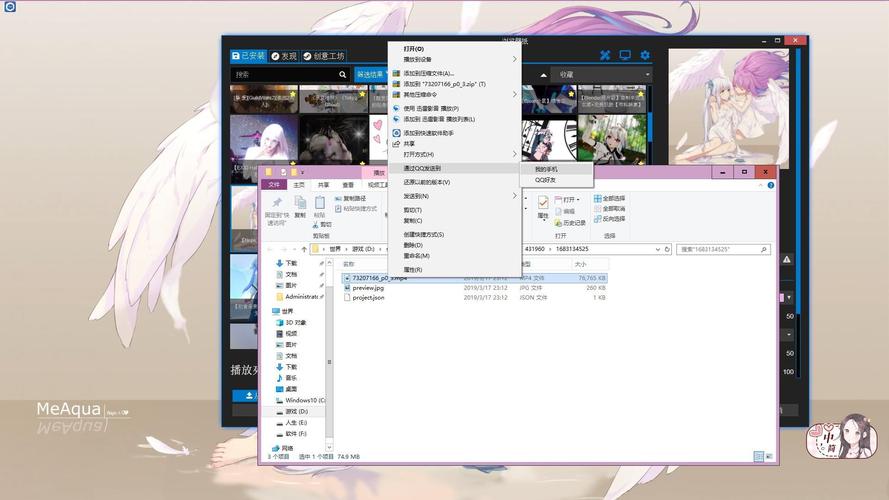This screenshot has width=889, height=500.
Task: Click the Wallpaper Engine search field
Action: [x=289, y=74]
